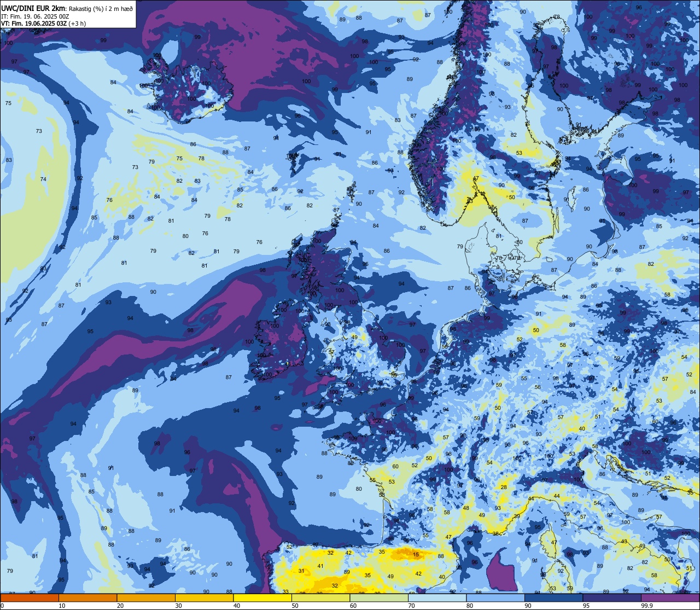Click the 10–20 orange legend swatch
The height and width of the screenshot is (610, 700).
[87, 597]
